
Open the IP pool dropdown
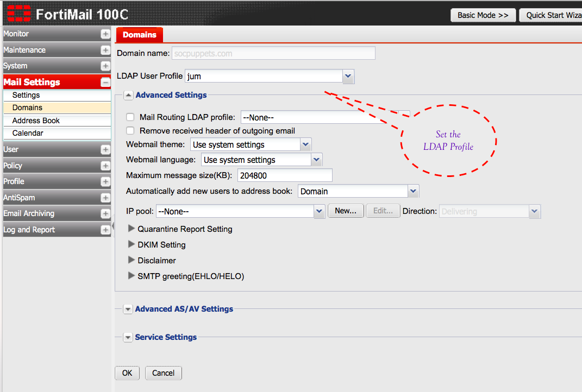[x=319, y=211]
